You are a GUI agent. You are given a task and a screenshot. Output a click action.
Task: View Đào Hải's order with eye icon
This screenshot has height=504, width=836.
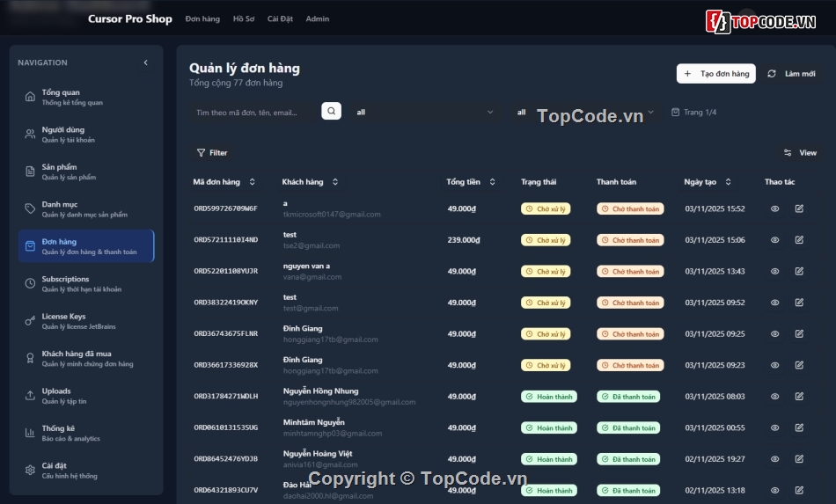coord(774,490)
